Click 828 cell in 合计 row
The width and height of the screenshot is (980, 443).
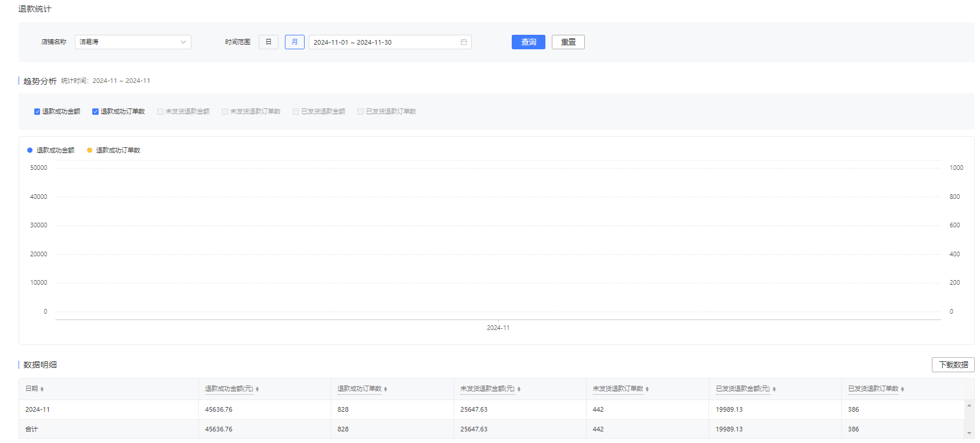tap(343, 429)
